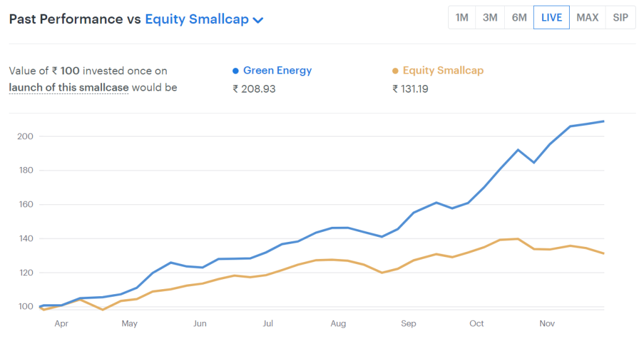Image resolution: width=644 pixels, height=349 pixels.
Task: Select the LIVE performance view
Action: pos(551,18)
